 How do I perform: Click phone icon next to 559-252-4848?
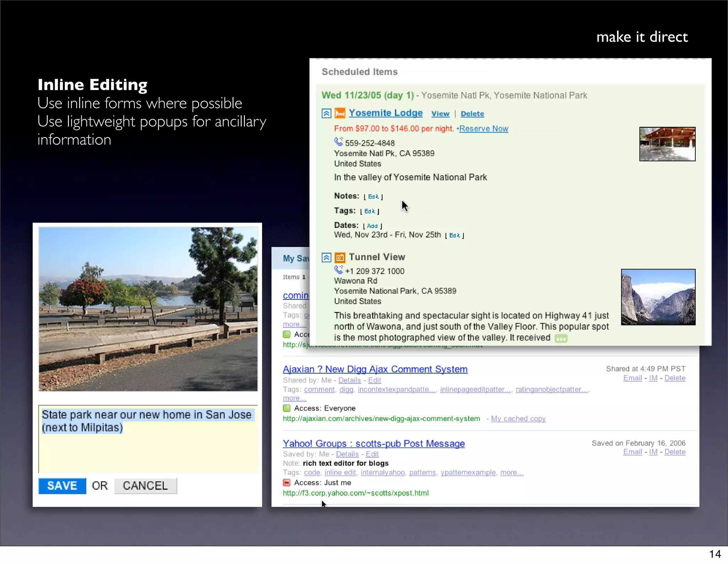(338, 142)
